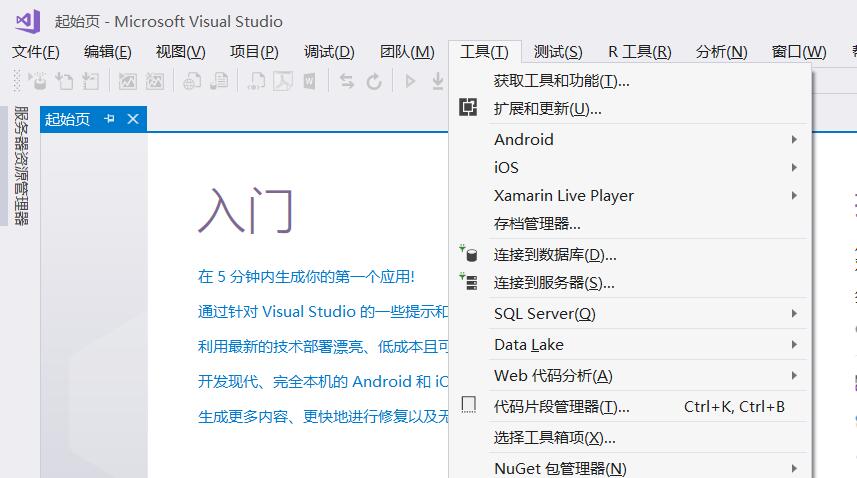Open link 在 5 分钟内生成你的第一个应用!
Viewport: 857px width, 478px height.
click(x=306, y=276)
